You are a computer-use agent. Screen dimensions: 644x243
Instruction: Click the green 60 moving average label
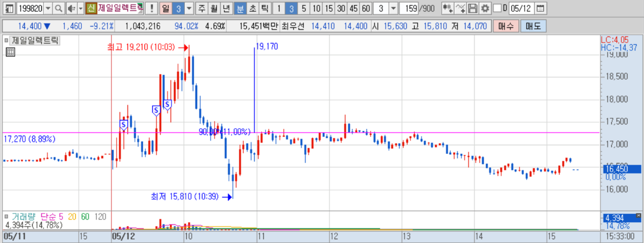85,216
